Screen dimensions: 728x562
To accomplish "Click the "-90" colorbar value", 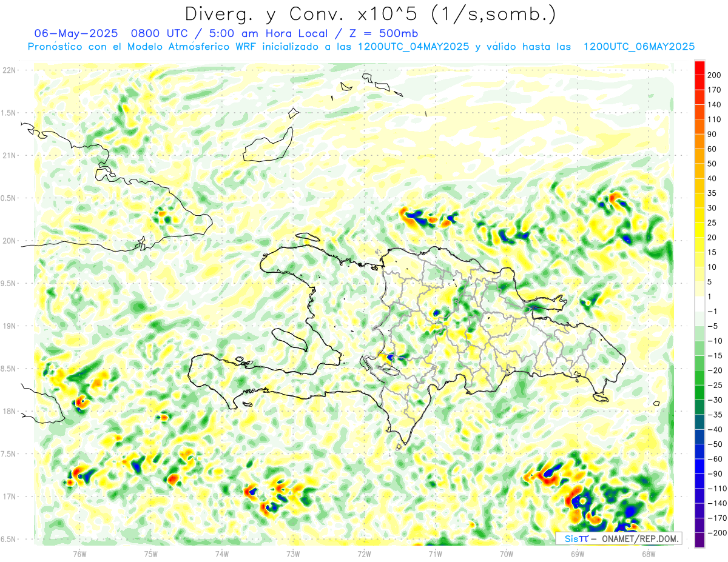I will coord(715,473).
